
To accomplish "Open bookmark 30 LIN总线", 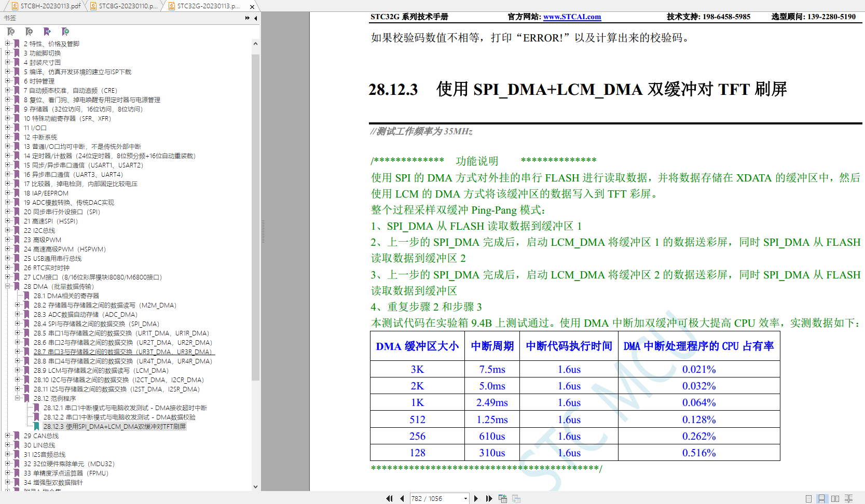I will pos(39,445).
